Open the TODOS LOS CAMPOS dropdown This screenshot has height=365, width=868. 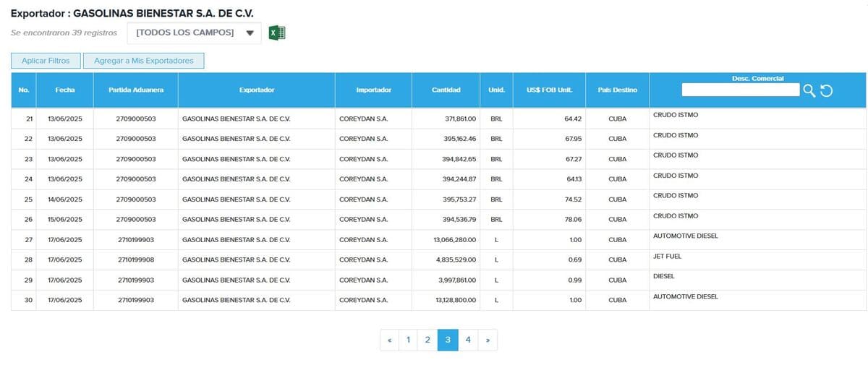(194, 33)
